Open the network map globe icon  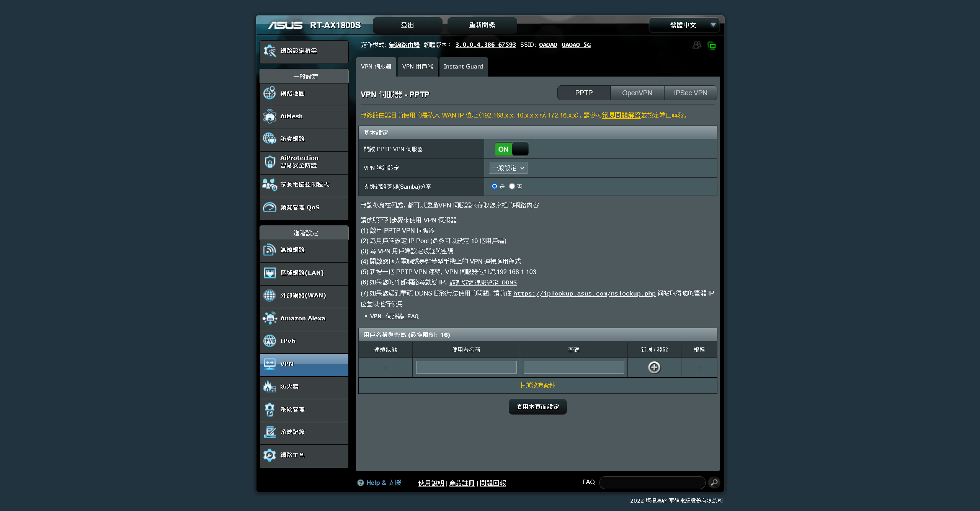pyautogui.click(x=269, y=93)
